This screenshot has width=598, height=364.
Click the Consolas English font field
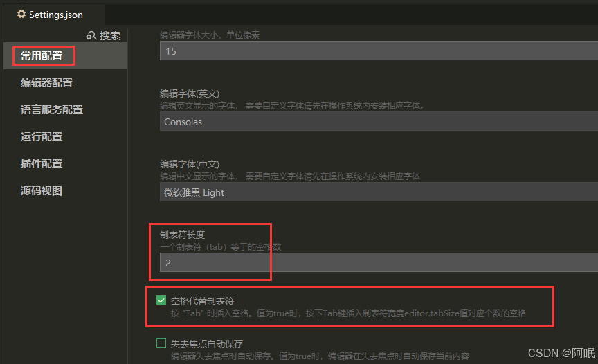379,122
